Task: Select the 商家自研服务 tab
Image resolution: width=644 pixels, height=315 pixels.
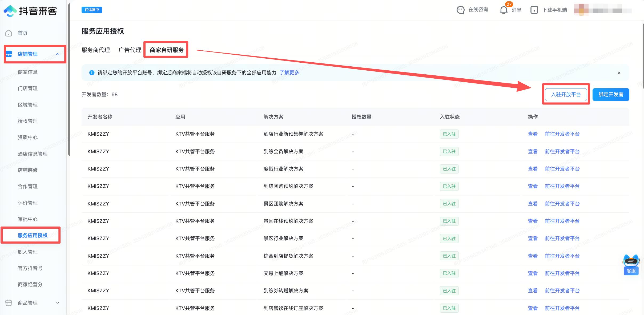Action: coord(166,50)
